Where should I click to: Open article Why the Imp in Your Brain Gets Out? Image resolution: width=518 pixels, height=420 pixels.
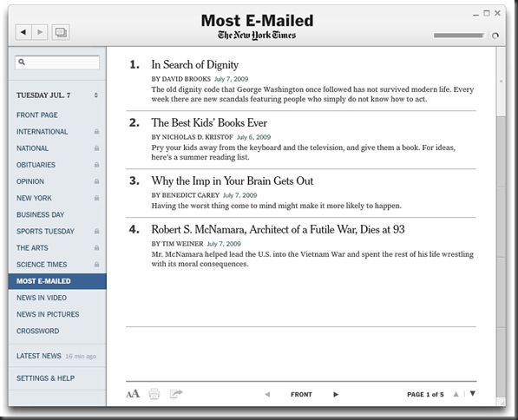coord(233,181)
